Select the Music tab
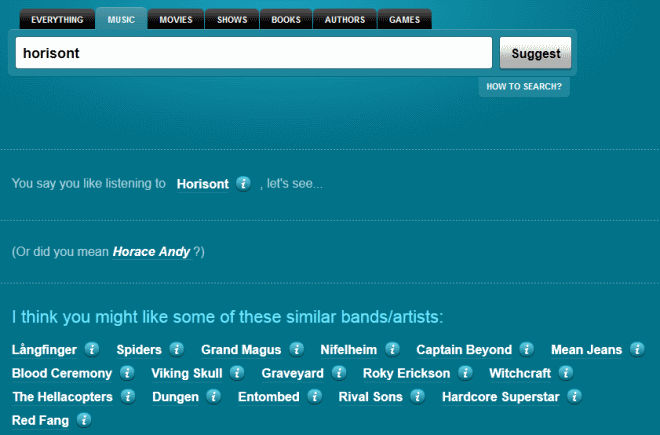 [121, 19]
